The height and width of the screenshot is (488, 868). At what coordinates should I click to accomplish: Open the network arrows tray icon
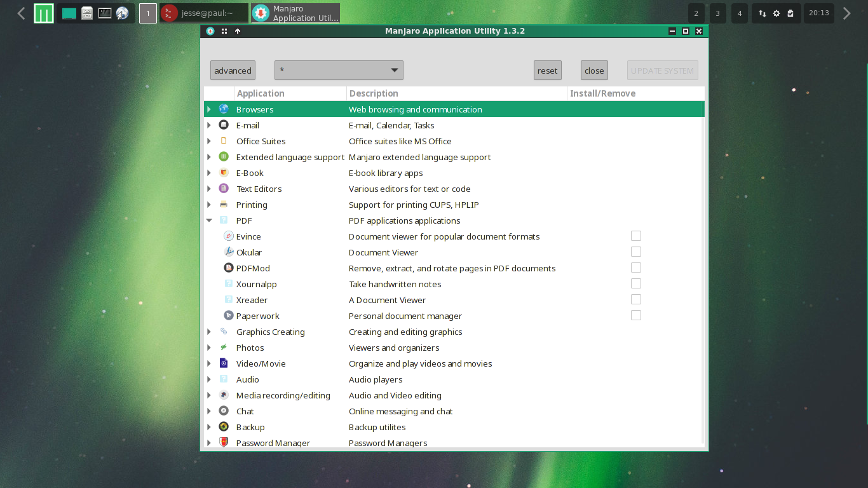point(763,13)
